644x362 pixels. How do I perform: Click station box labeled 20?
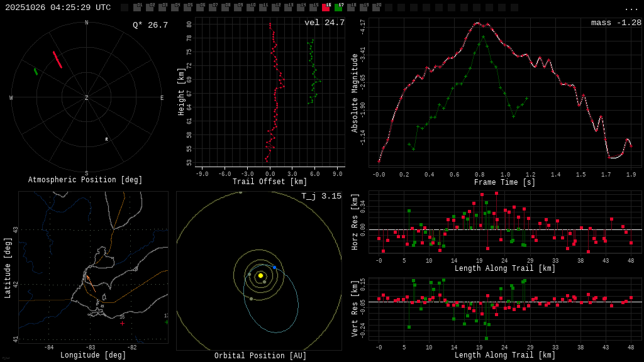point(376,8)
